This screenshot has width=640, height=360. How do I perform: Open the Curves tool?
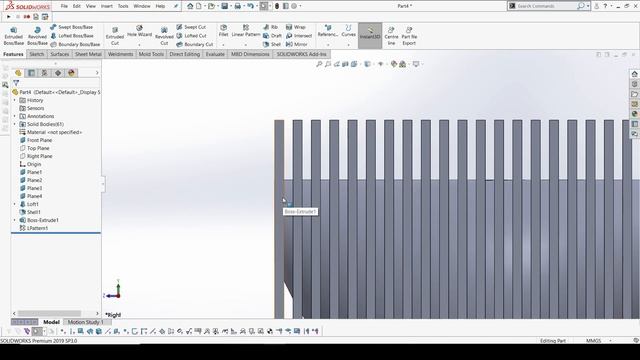pos(348,31)
